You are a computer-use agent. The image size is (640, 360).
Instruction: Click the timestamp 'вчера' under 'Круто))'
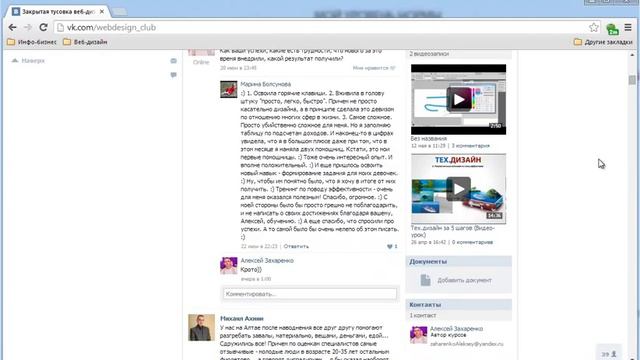(x=256, y=279)
